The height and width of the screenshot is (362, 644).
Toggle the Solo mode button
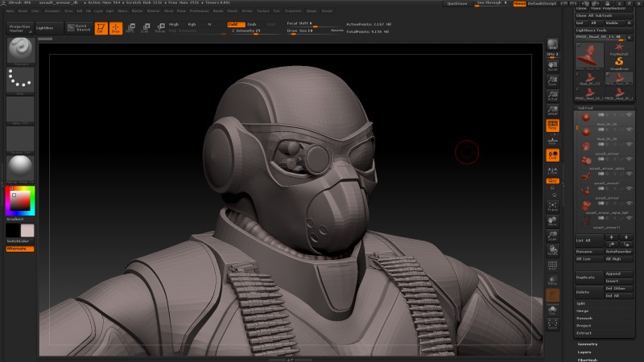[552, 310]
